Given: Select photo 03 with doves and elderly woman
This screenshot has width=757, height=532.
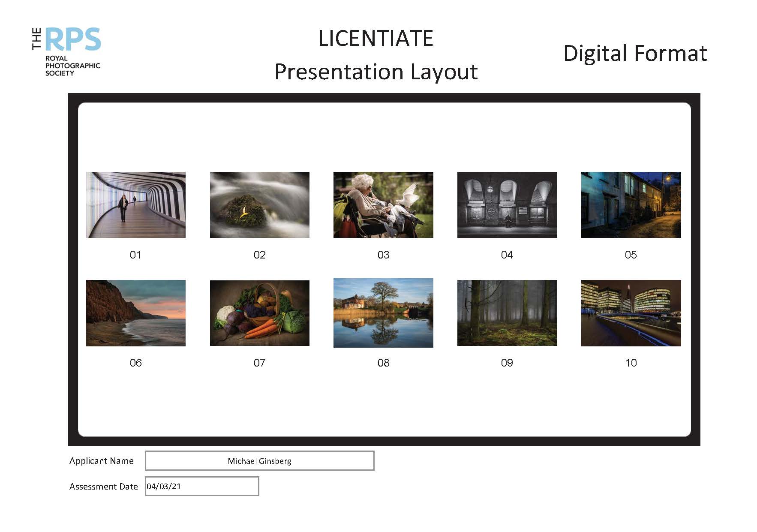Looking at the screenshot, I should tap(383, 205).
